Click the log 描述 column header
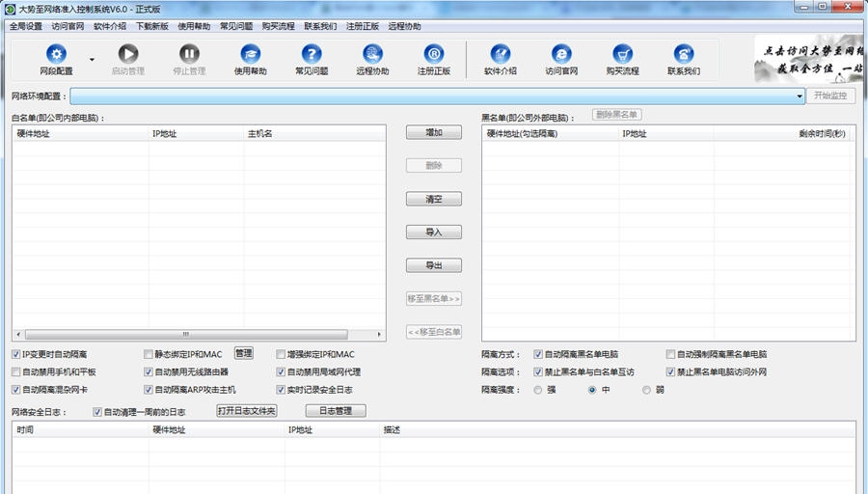 click(x=617, y=429)
